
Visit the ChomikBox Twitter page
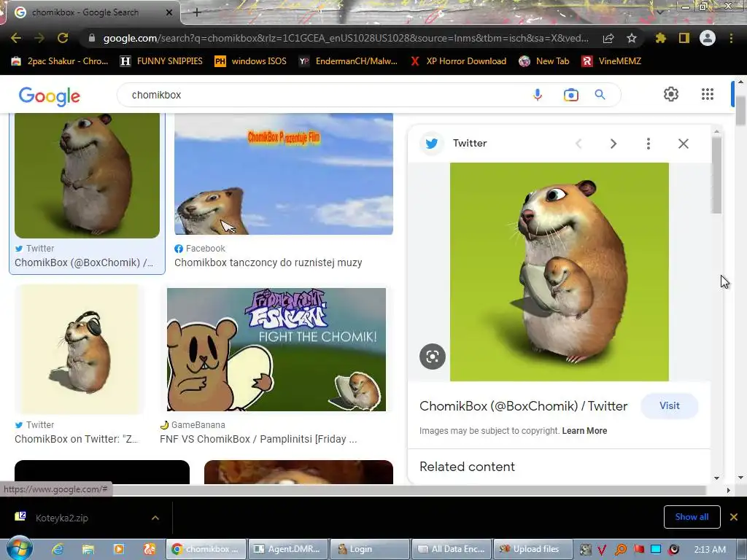point(670,405)
